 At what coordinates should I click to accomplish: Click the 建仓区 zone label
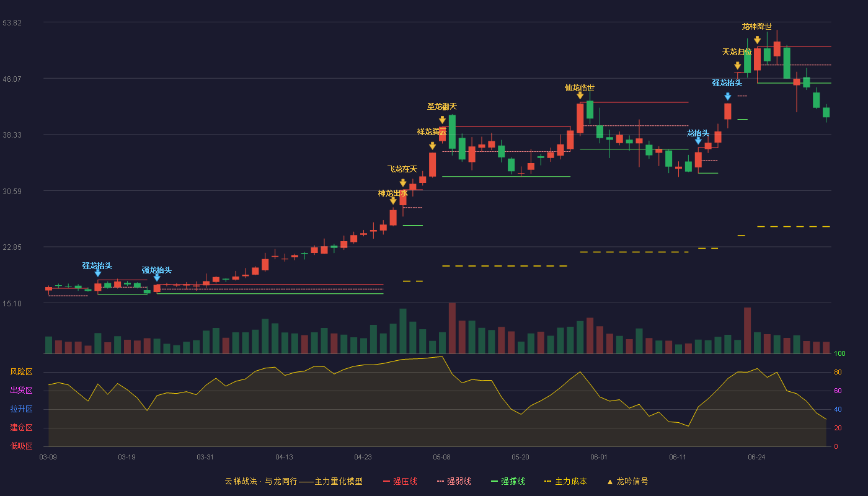pyautogui.click(x=21, y=428)
